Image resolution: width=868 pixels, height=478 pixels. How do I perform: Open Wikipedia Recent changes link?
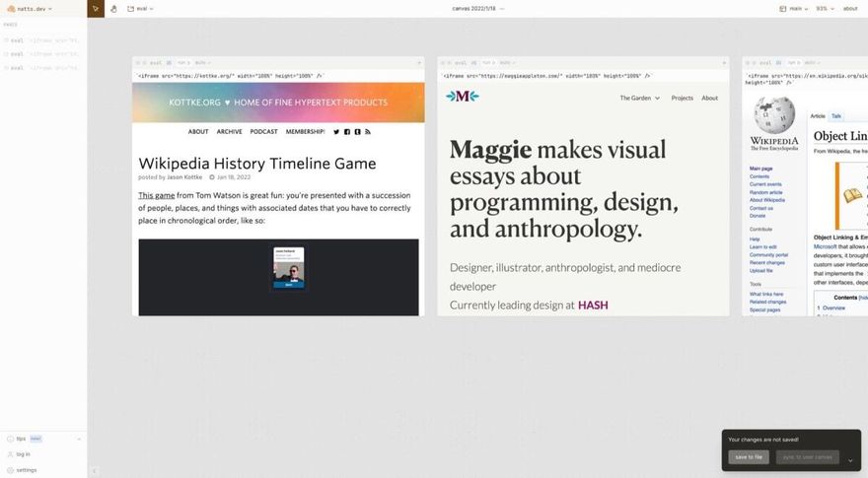(767, 263)
